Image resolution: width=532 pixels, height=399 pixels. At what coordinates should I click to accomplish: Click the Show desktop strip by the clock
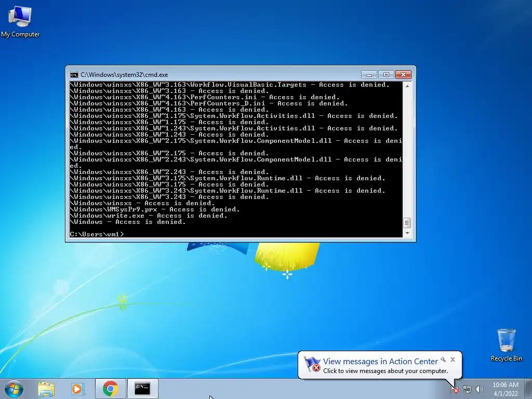point(528,389)
